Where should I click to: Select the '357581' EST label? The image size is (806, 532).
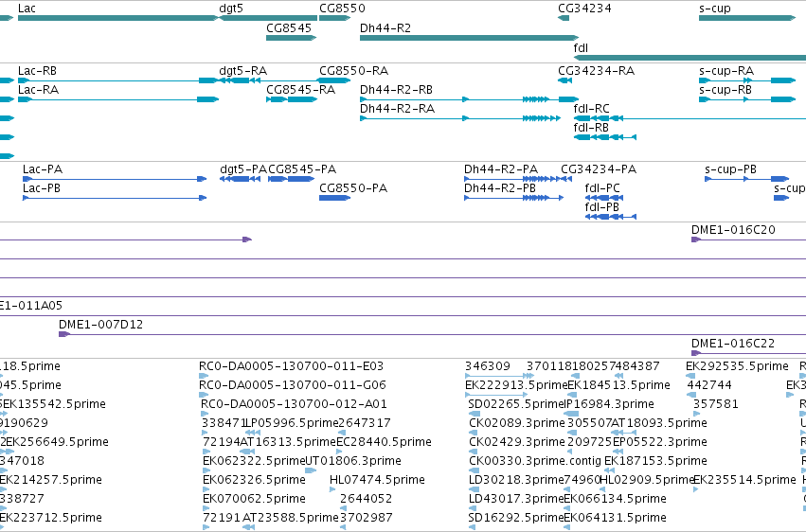tap(716, 404)
